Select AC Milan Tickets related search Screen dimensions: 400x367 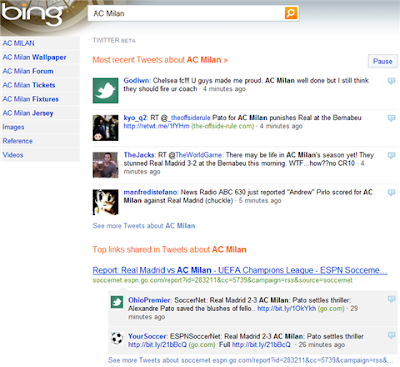coord(29,85)
